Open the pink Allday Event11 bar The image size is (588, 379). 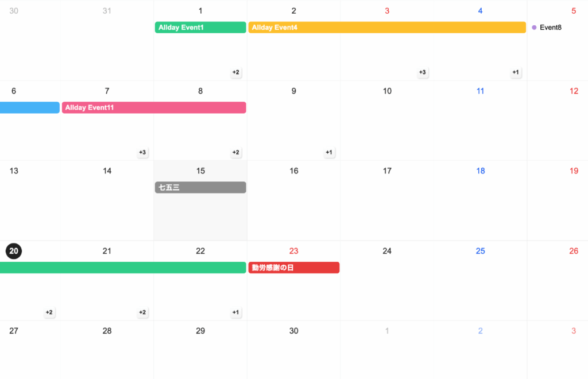[154, 107]
